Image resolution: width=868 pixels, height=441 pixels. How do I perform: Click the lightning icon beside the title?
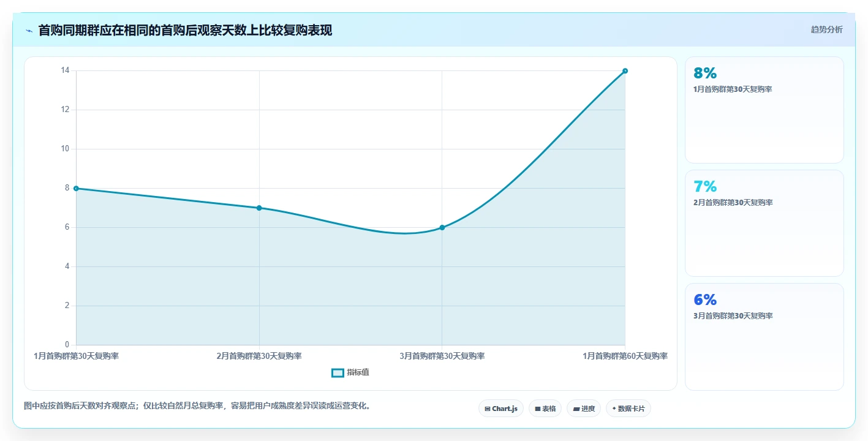coord(29,31)
